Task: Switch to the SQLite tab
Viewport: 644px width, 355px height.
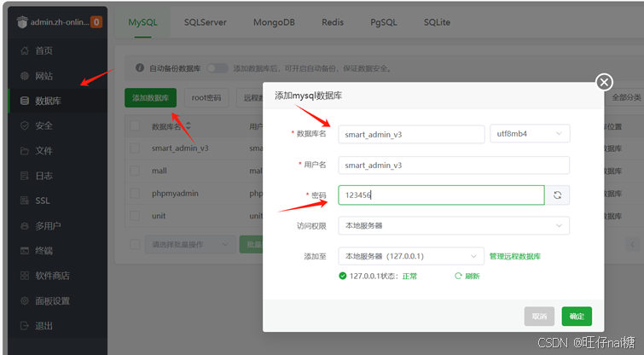Action: pos(437,22)
